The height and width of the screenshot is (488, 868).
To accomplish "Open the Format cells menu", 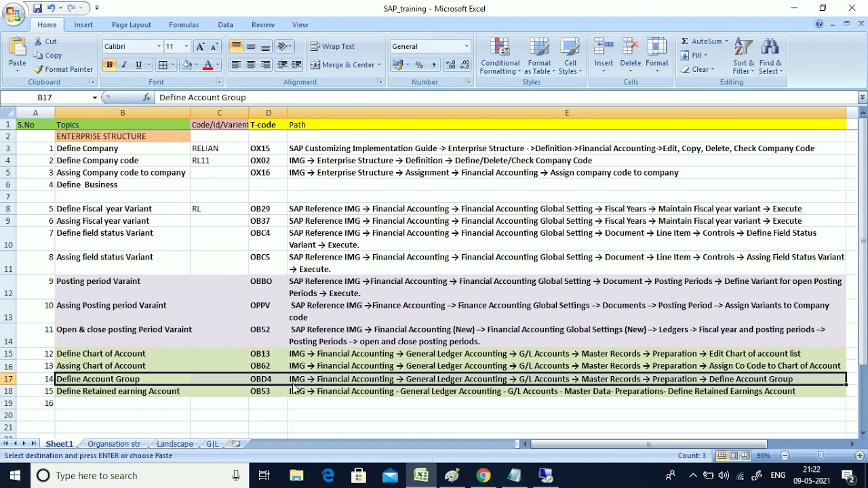I will tap(657, 57).
